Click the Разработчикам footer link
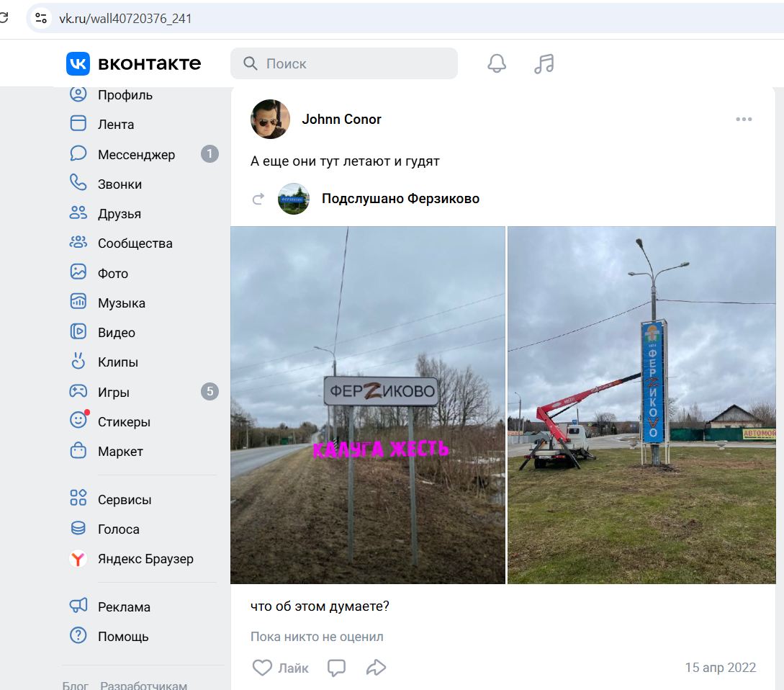The width and height of the screenshot is (784, 690). coord(144,685)
